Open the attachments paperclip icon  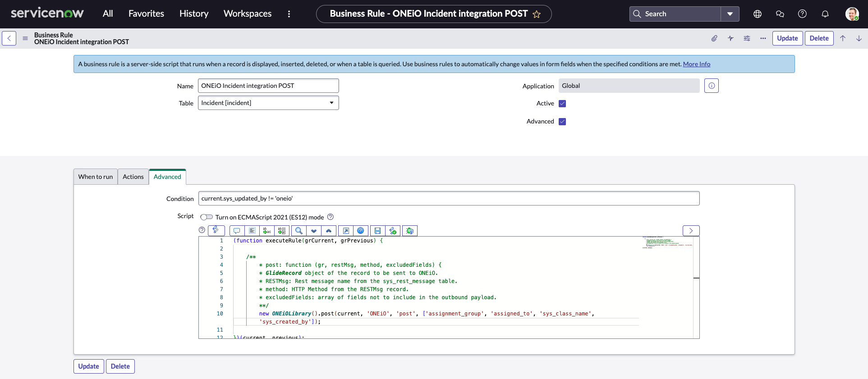pyautogui.click(x=714, y=38)
